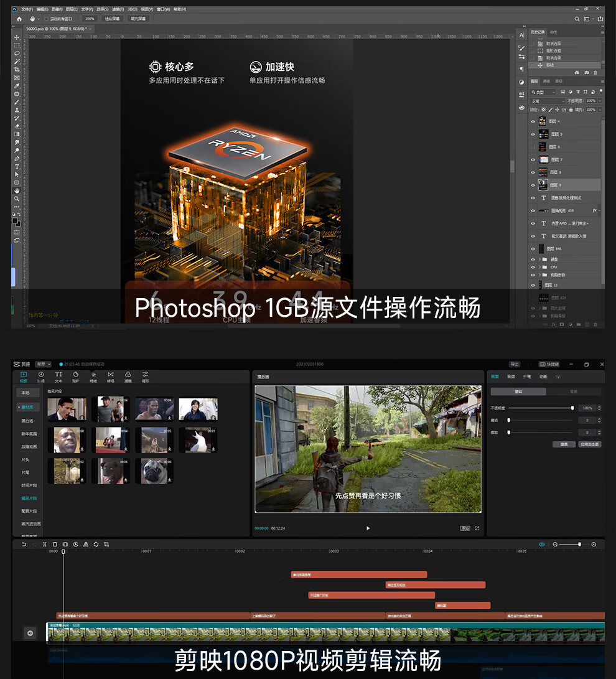
Task: Enable the 滚动所有窗口 checkbox
Action: point(47,19)
